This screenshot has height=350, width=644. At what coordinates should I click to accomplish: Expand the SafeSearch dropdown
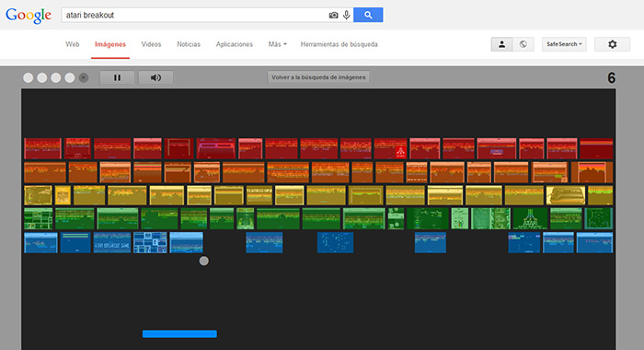564,44
